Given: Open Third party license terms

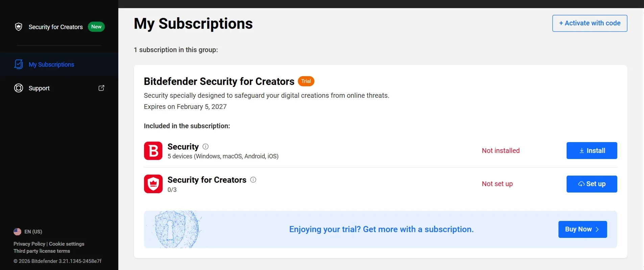Looking at the screenshot, I should [42, 251].
